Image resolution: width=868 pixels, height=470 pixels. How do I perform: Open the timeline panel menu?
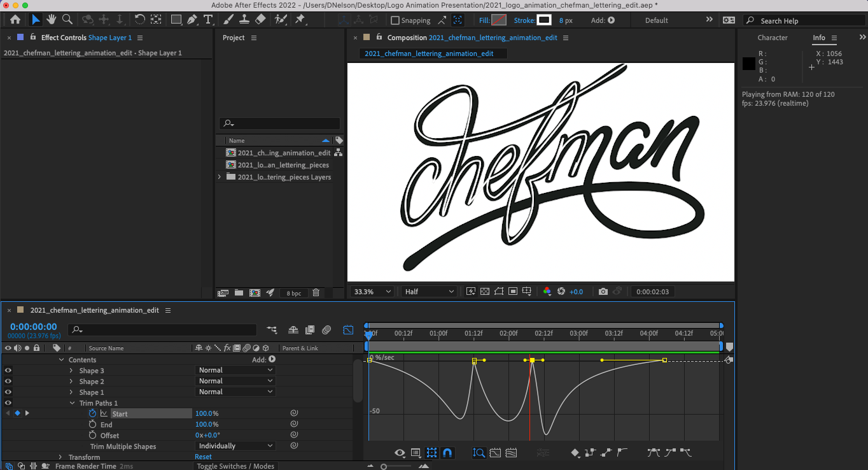point(168,310)
